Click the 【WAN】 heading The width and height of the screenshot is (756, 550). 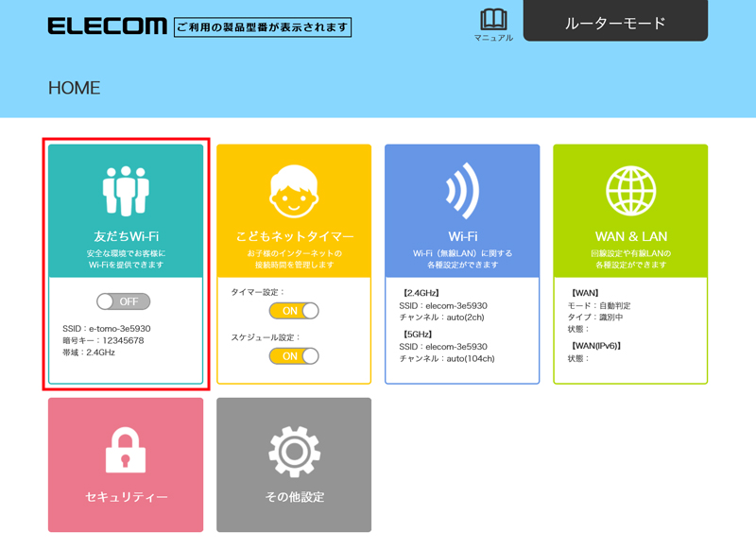(x=584, y=293)
